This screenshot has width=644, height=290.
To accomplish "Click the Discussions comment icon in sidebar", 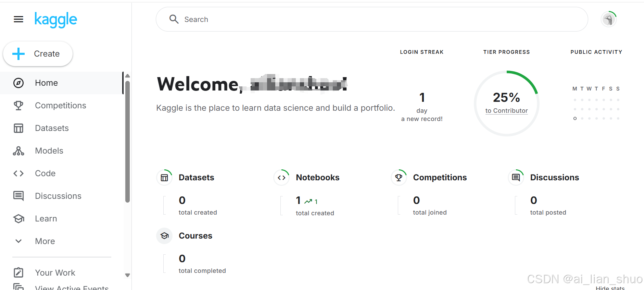I will (18, 196).
